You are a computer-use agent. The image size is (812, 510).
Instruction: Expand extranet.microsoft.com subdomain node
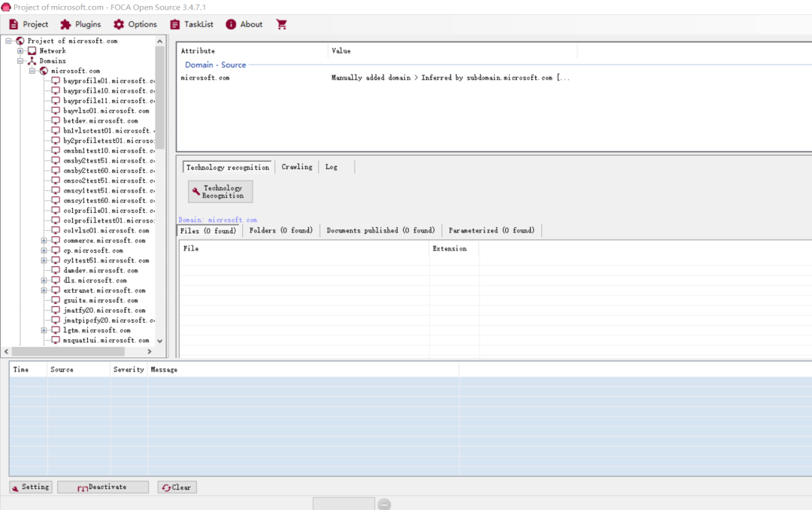pyautogui.click(x=44, y=290)
